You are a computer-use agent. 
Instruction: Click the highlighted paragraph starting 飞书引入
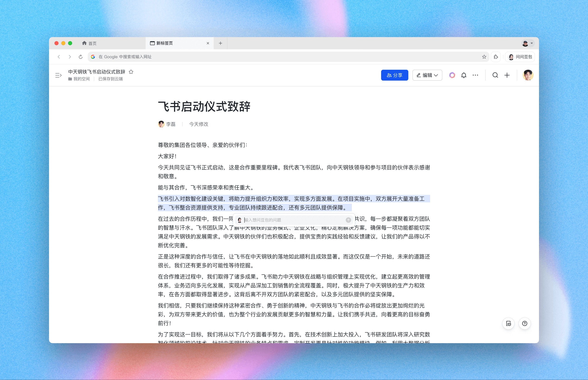click(294, 203)
